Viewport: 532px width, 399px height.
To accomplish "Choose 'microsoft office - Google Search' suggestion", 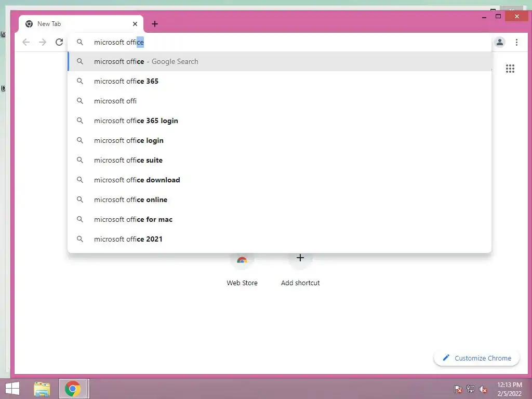I will [x=280, y=61].
